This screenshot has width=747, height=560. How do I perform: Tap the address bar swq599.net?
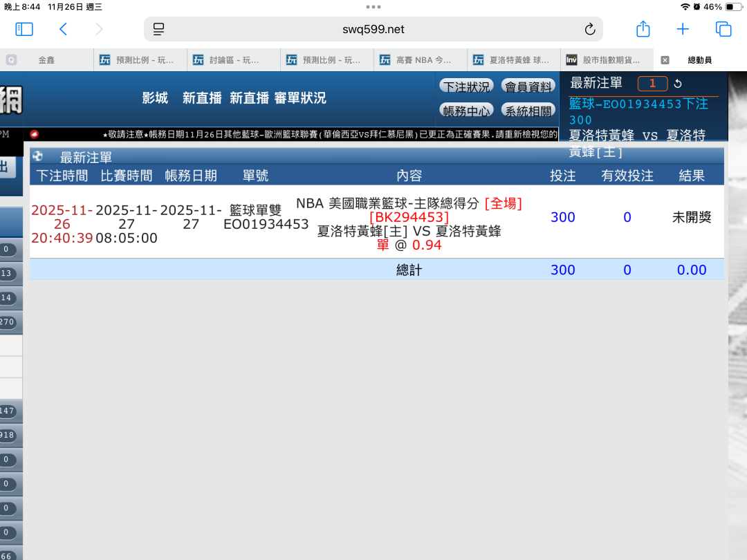click(x=373, y=29)
